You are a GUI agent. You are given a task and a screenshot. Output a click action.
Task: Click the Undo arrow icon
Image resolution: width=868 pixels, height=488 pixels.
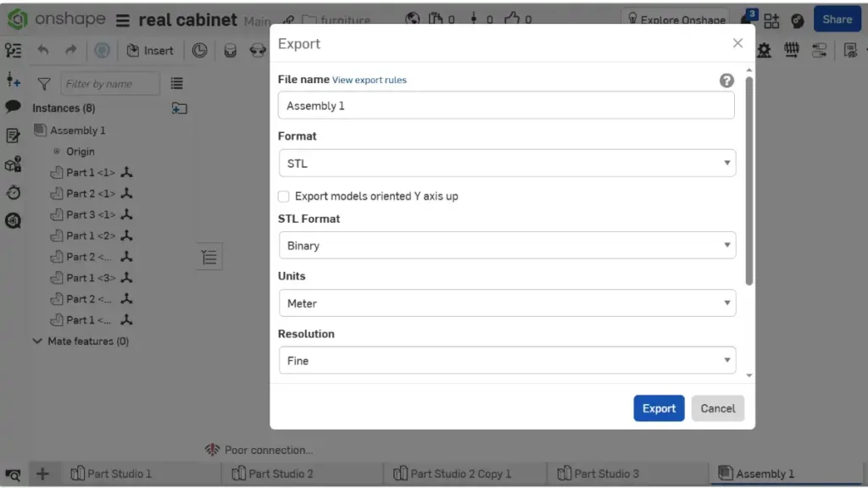click(x=43, y=50)
